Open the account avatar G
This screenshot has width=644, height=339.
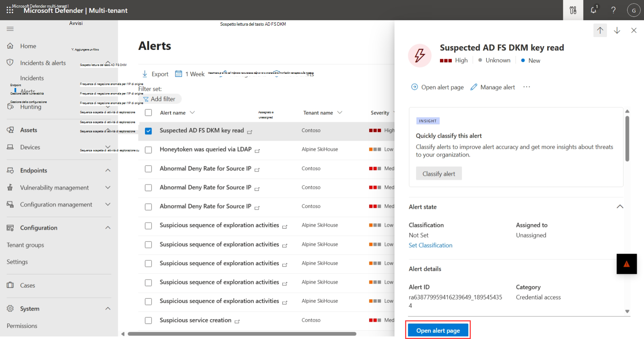(634, 10)
